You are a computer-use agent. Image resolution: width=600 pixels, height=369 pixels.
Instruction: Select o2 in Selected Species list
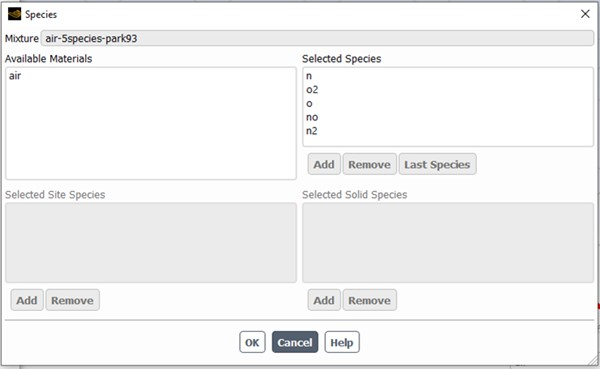coord(312,90)
